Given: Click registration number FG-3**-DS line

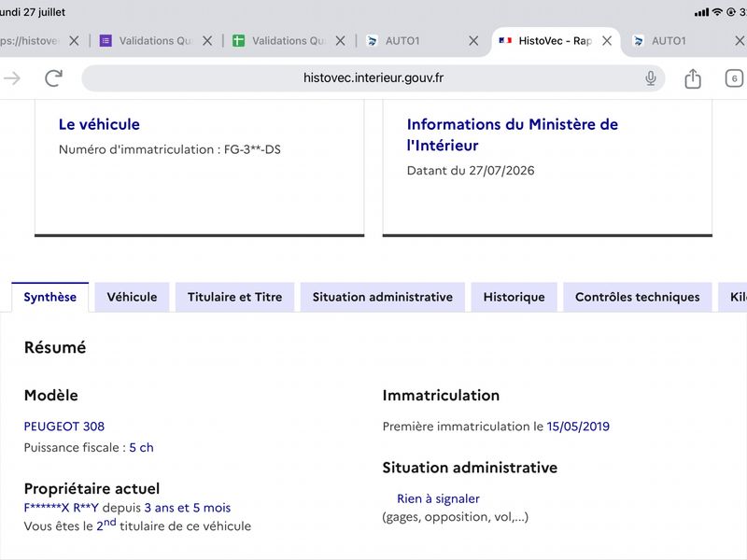Looking at the screenshot, I should click(x=170, y=149).
